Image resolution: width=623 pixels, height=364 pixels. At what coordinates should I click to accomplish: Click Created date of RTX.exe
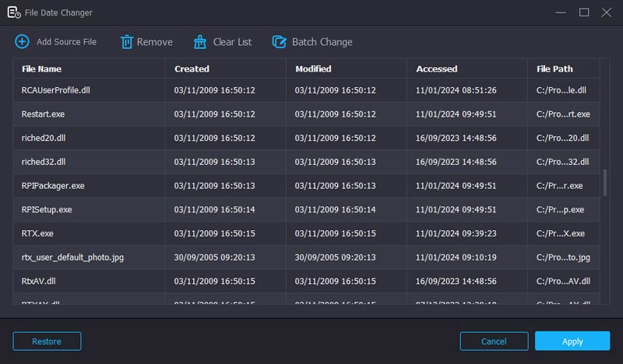[x=215, y=233]
